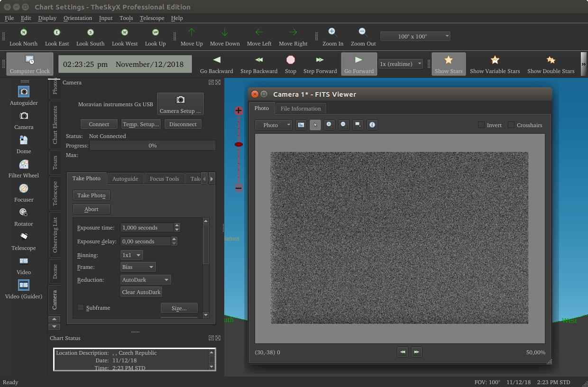This screenshot has width=588, height=387.
Task: Switch to the File Information tab
Action: click(x=301, y=109)
